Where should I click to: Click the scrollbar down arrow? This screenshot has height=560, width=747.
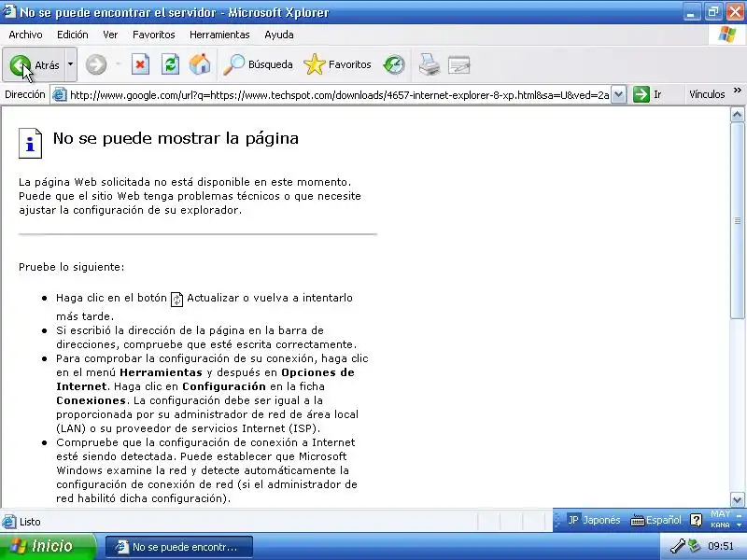click(x=737, y=499)
